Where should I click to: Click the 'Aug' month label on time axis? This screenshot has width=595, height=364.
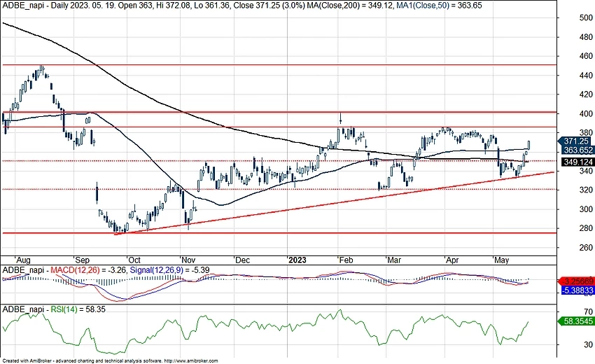[x=23, y=260]
